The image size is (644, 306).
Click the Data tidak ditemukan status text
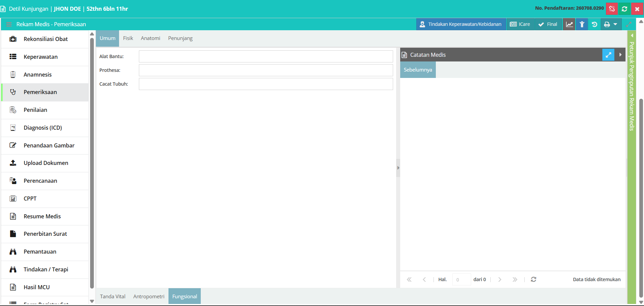pos(597,279)
